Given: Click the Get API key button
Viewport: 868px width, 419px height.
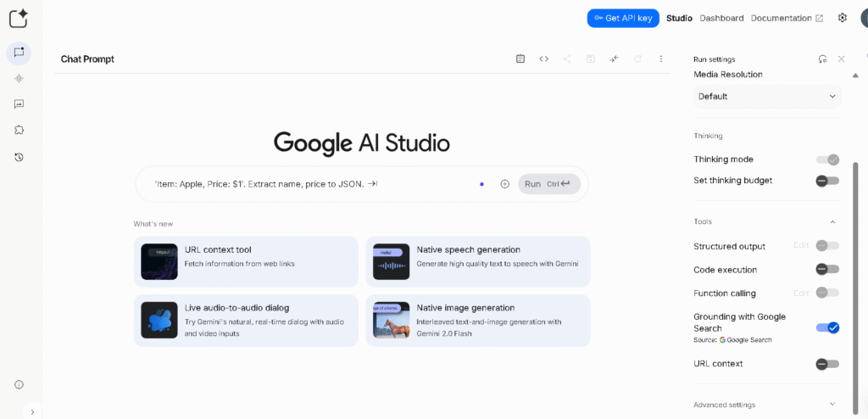Looking at the screenshot, I should (623, 18).
